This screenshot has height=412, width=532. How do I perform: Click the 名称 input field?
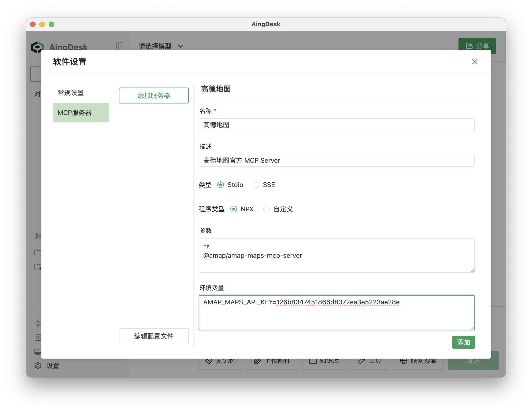coord(336,125)
